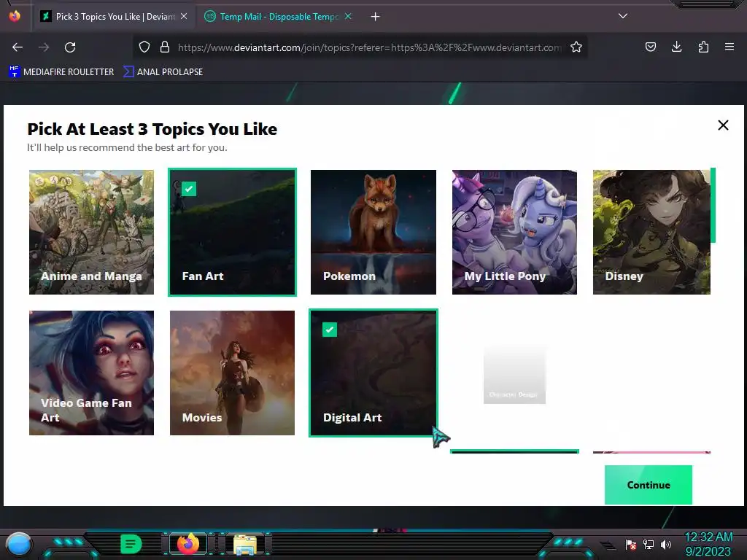Open the volume speaker tray icon
The height and width of the screenshot is (560, 747).
point(666,544)
